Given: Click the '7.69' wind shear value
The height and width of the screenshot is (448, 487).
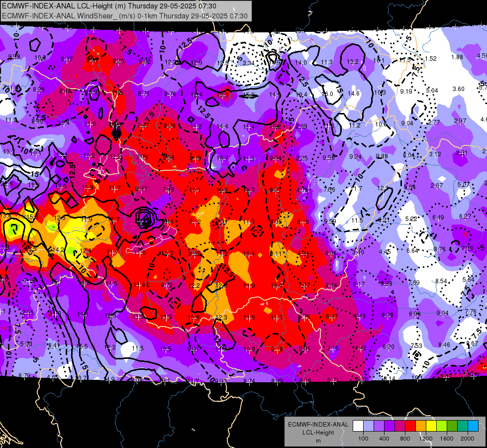Looking at the screenshot, I should [x=414, y=282].
